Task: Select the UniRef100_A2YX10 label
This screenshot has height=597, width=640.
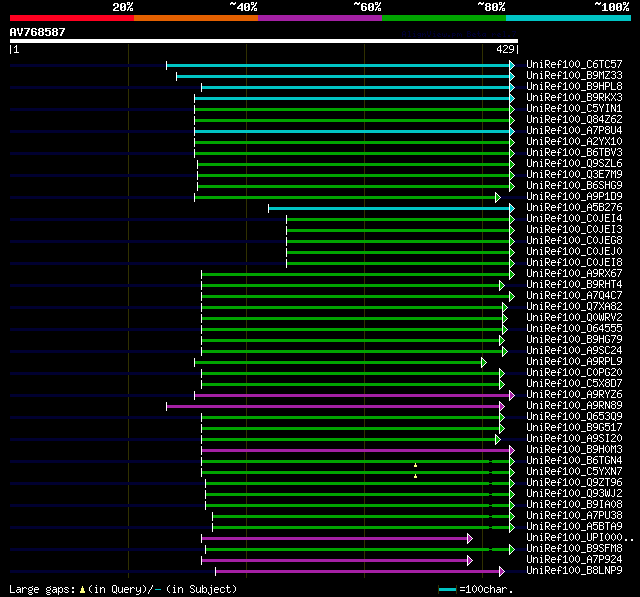Action: (x=574, y=142)
